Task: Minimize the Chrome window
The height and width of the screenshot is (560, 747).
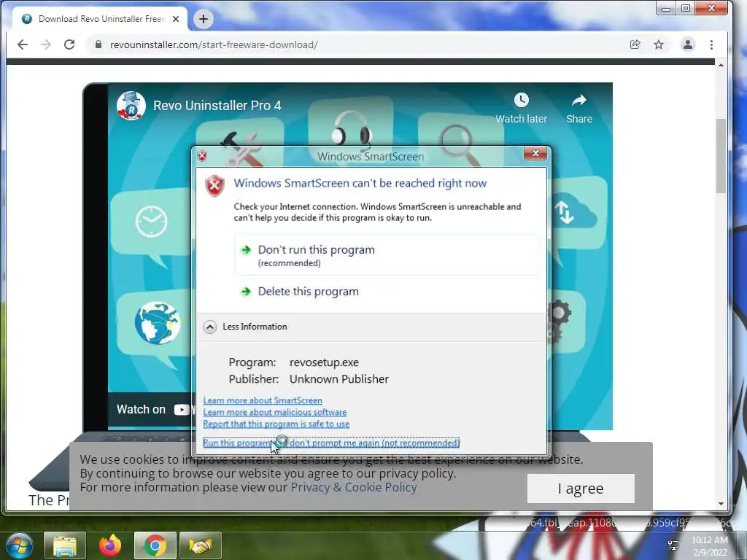Action: 666,8
